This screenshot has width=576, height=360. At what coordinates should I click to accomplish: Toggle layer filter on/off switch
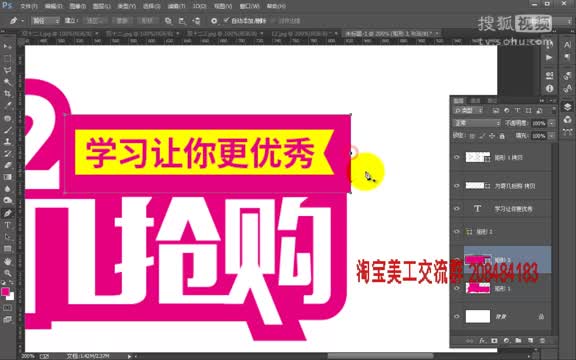pyautogui.click(x=554, y=110)
